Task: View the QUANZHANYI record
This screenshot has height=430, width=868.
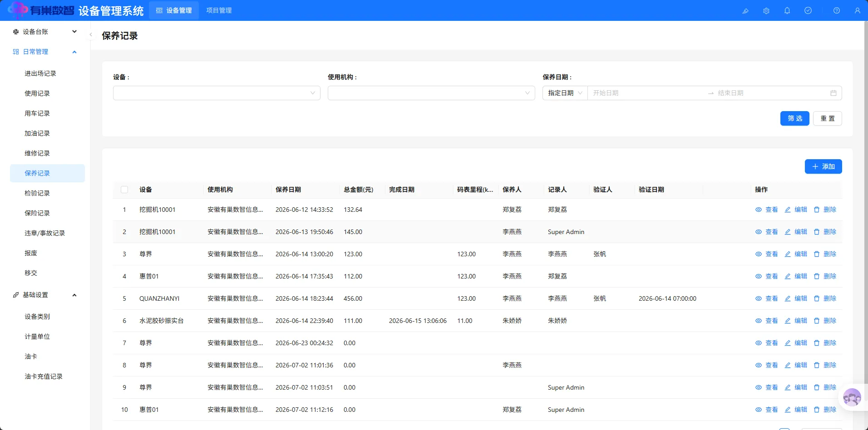Action: point(766,298)
